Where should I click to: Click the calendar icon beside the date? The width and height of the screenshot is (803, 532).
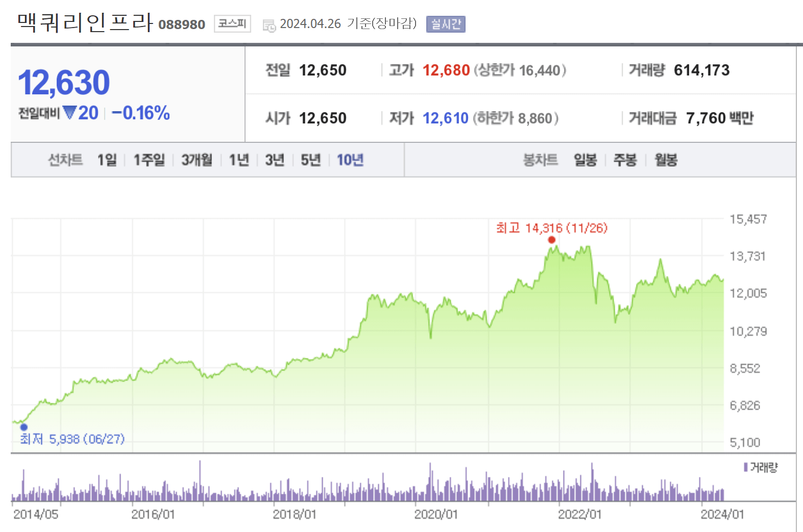click(269, 25)
